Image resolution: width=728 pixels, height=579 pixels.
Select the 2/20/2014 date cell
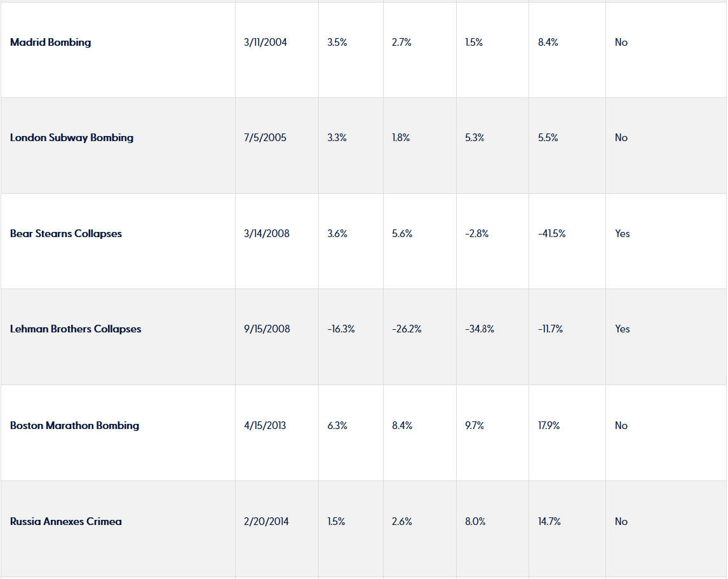(266, 522)
